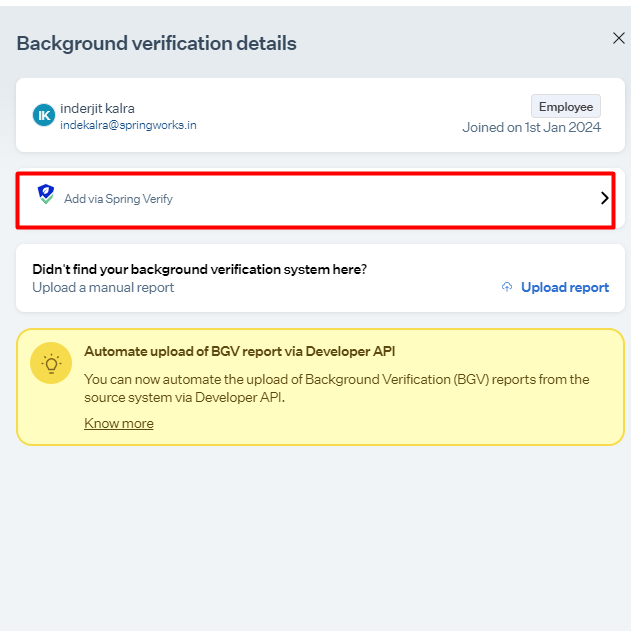631x631 pixels.
Task: Click the upload icon beside Upload report
Action: click(507, 287)
